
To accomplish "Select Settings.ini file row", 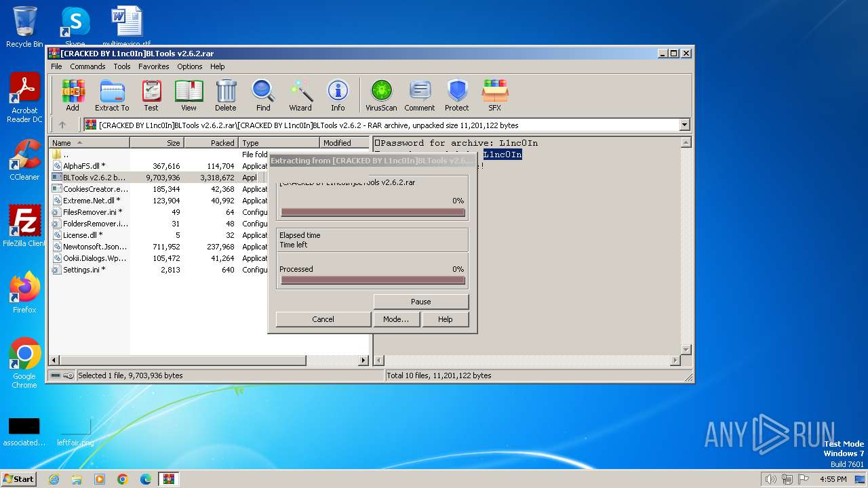I will [159, 270].
